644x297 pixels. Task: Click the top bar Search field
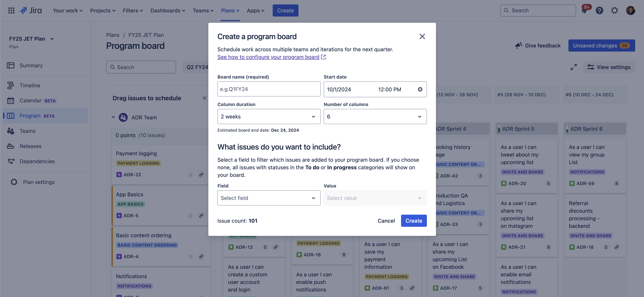(538, 10)
